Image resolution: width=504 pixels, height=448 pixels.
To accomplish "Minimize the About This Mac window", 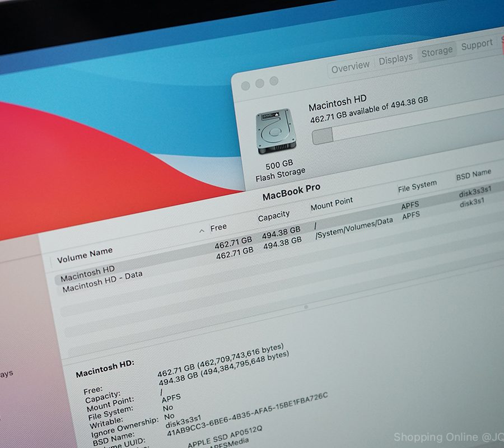I will click(x=260, y=83).
